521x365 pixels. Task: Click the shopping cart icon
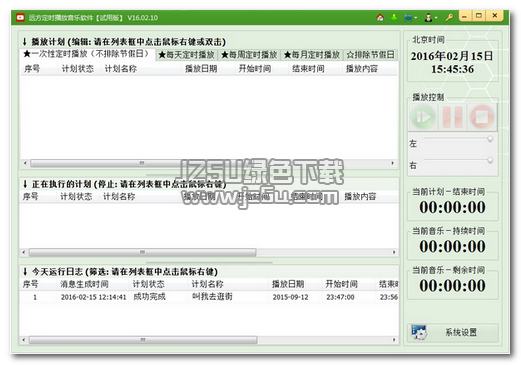tap(408, 17)
